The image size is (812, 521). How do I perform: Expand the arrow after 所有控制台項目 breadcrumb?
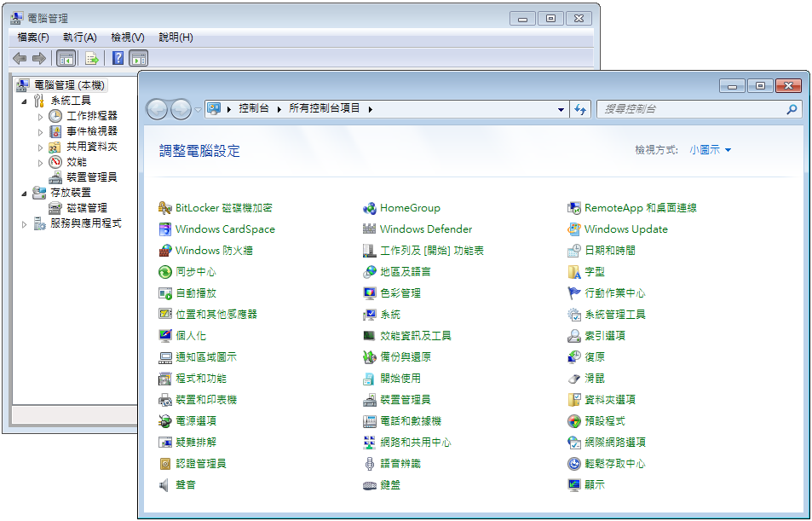[x=371, y=109]
